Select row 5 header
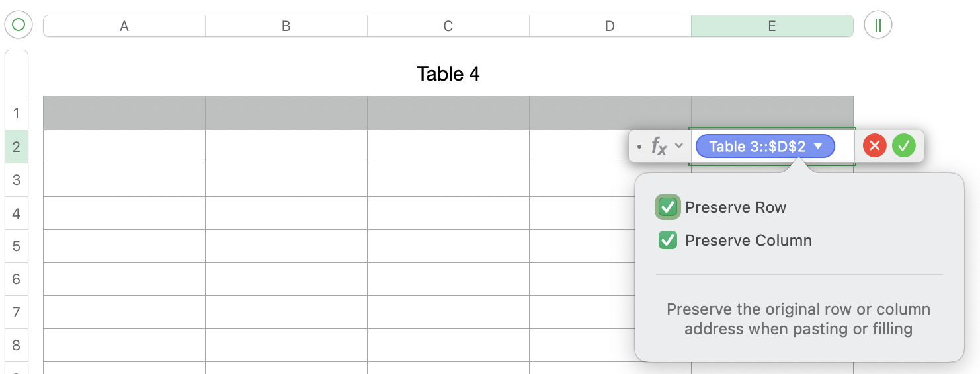 tap(17, 246)
